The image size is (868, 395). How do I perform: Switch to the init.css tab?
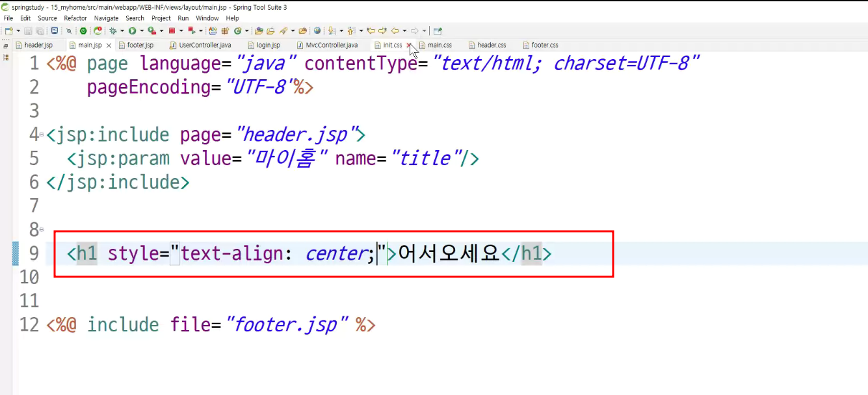392,45
